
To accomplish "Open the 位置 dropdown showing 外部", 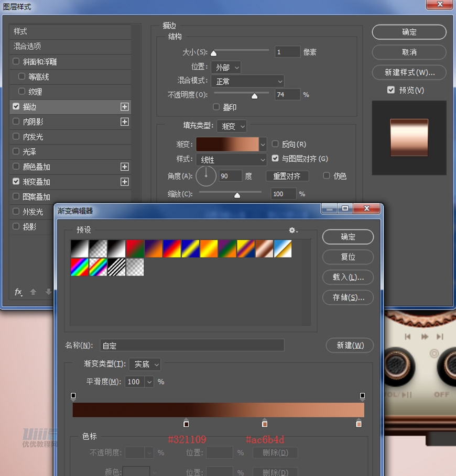I will pos(226,67).
